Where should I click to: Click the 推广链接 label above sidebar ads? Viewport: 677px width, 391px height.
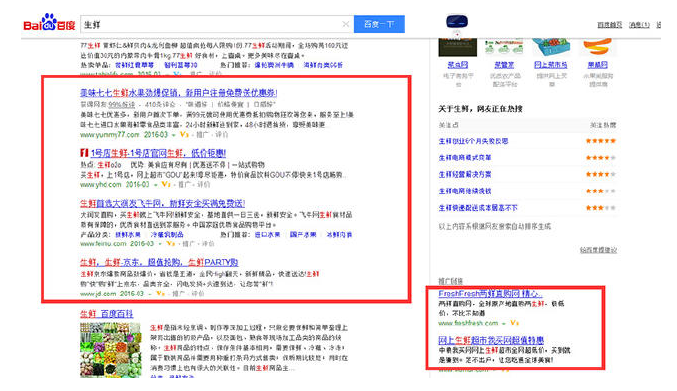click(450, 281)
